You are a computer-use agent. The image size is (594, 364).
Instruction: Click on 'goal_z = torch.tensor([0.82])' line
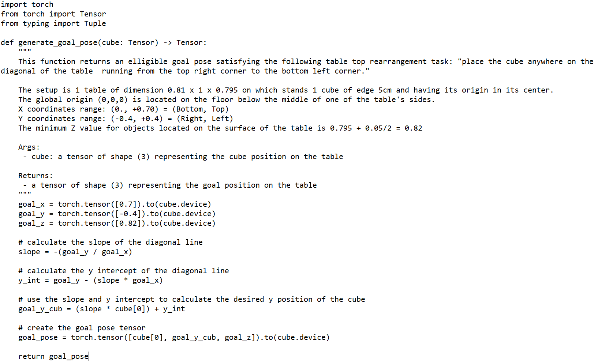click(x=117, y=223)
